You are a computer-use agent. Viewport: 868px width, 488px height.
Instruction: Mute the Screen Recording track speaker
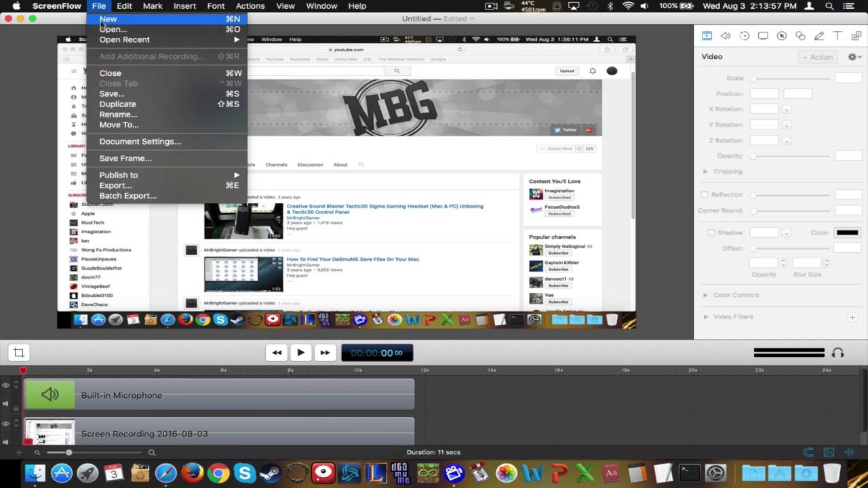[6, 442]
